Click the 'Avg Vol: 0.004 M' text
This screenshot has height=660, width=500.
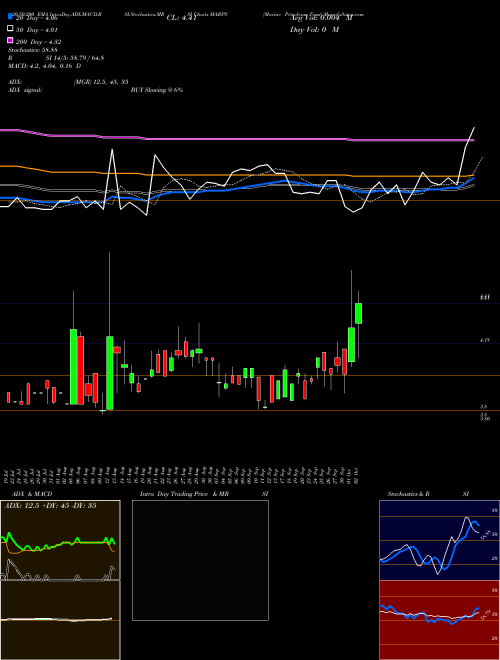[321, 18]
